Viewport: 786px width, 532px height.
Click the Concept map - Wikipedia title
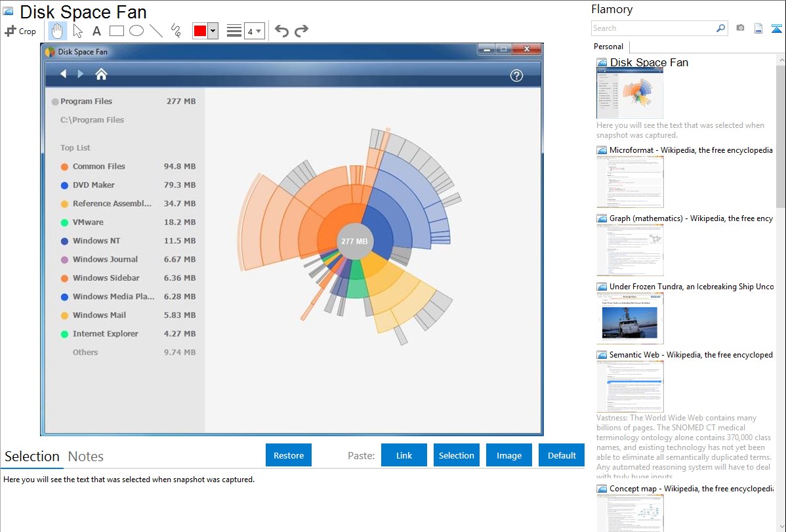(x=691, y=488)
